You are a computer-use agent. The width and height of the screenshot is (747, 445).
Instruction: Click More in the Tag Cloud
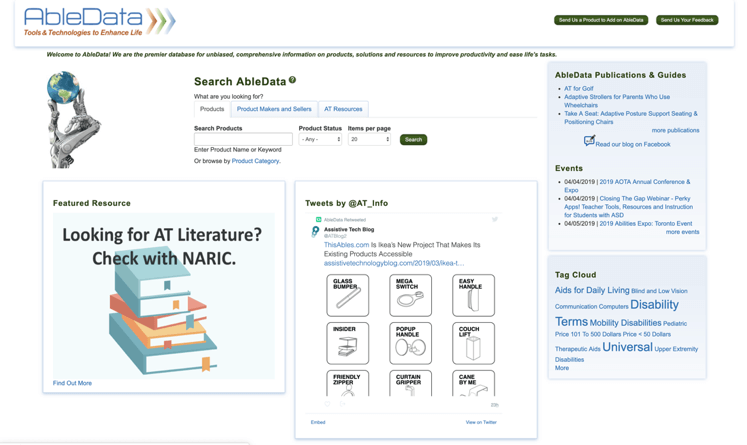point(562,368)
